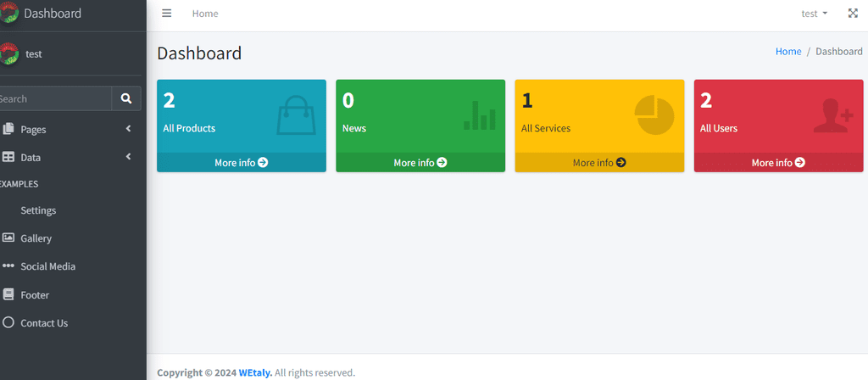Click the brand logo next to Dashboard

(x=8, y=14)
